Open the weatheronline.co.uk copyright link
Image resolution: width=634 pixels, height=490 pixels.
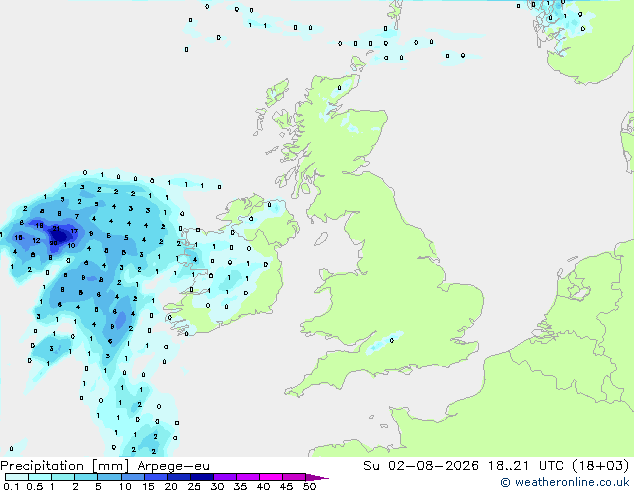click(565, 482)
